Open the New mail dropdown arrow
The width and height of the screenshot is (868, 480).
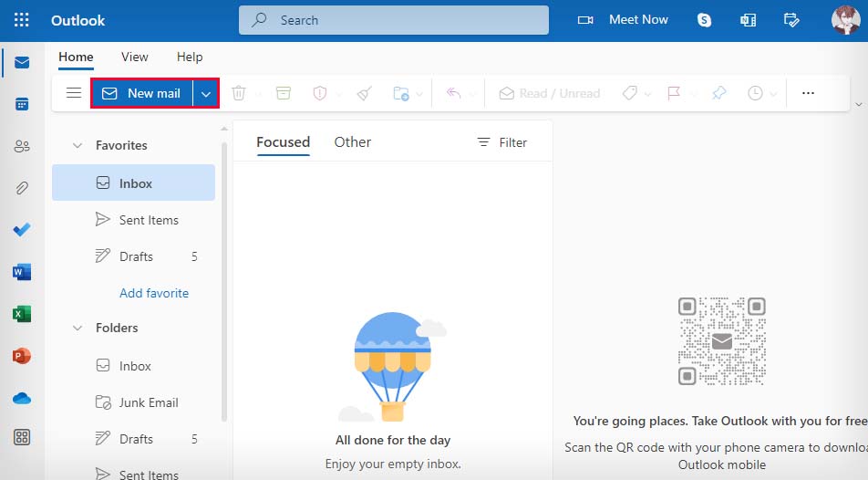tap(206, 94)
